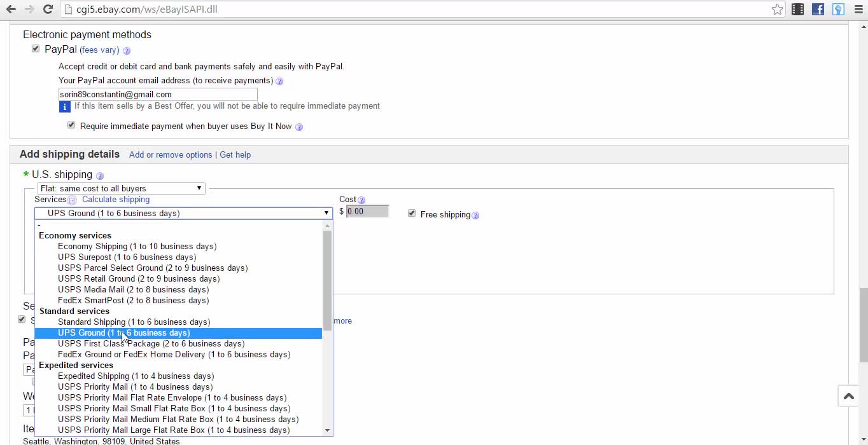Open the film strip extension icon

point(797,10)
